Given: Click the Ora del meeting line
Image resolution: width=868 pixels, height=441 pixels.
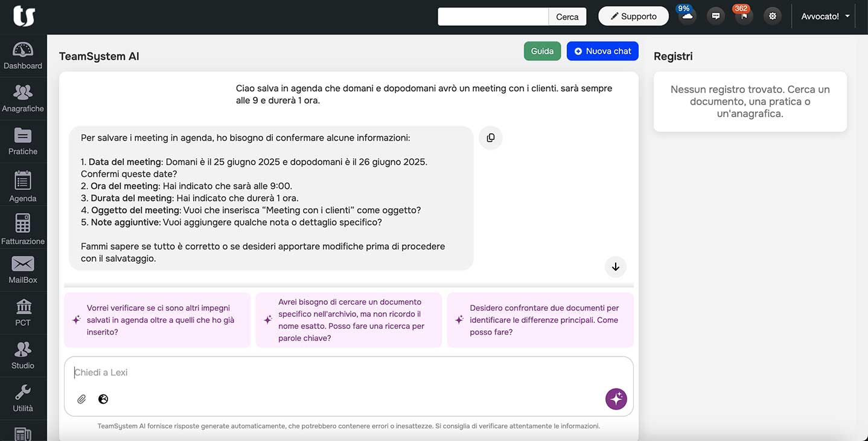Looking at the screenshot, I should point(187,186).
